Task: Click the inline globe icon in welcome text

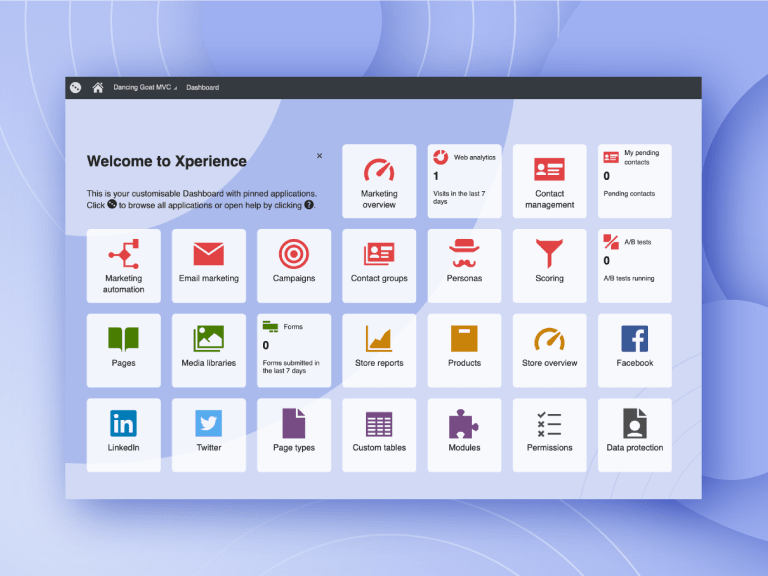Action: point(112,204)
